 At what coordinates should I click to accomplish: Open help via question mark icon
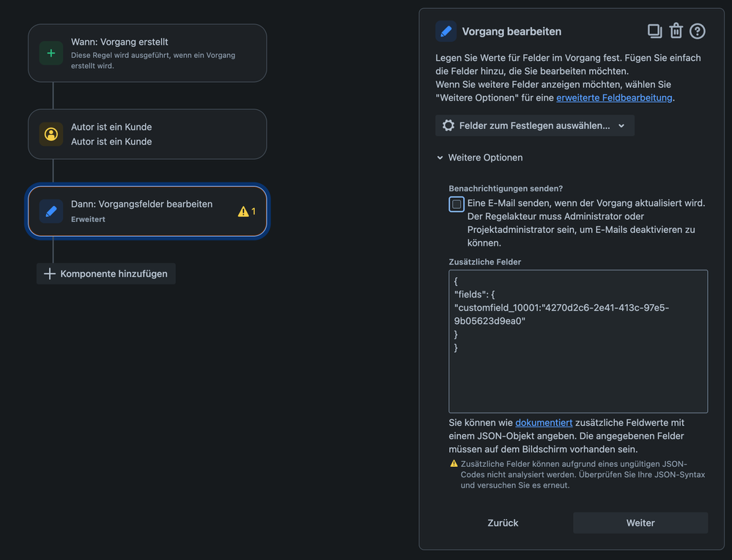click(698, 32)
